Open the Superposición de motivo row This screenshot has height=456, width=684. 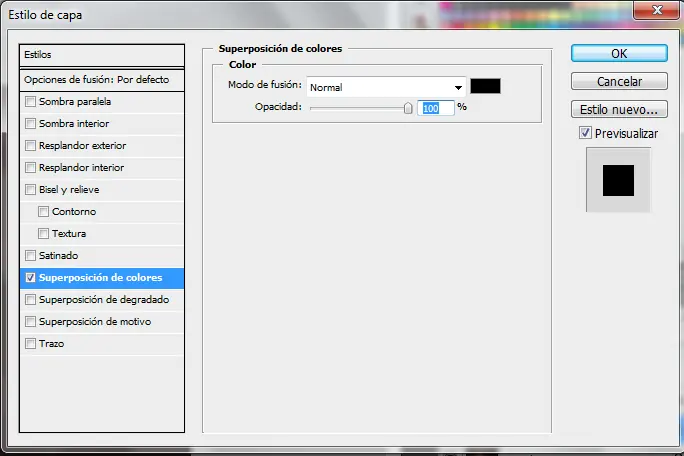point(102,322)
